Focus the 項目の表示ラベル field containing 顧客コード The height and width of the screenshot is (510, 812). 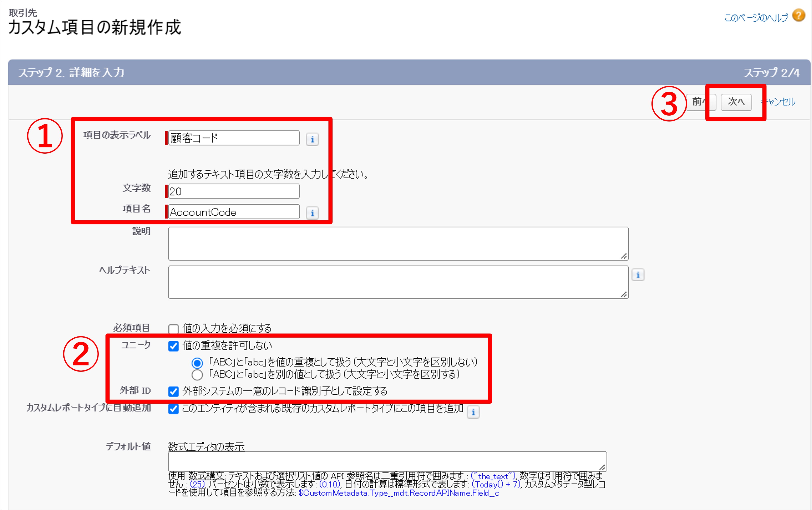point(234,138)
